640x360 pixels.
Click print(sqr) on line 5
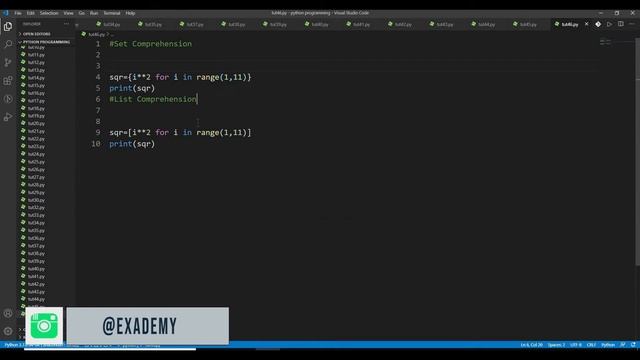[x=132, y=88]
